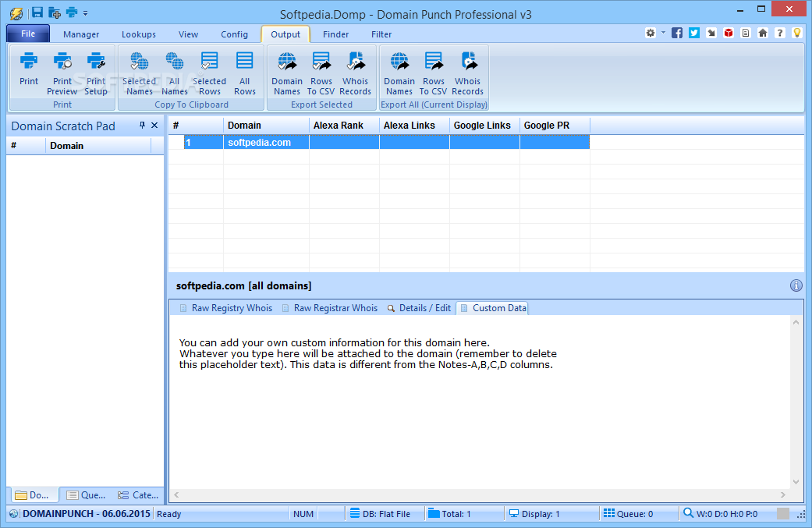Switch to the Manager ribbon tab

(81, 34)
